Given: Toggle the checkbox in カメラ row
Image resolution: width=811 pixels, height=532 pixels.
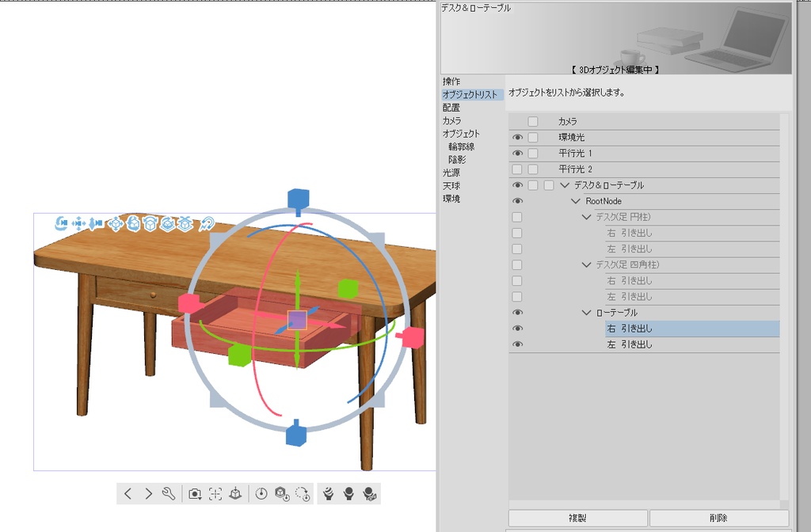Looking at the screenshot, I should [x=533, y=121].
